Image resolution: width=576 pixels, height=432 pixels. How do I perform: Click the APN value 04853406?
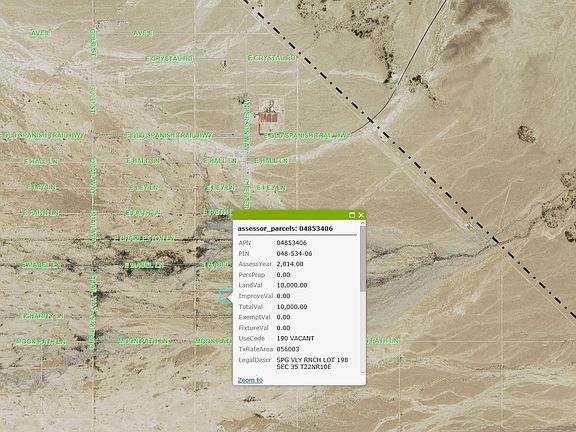(292, 243)
